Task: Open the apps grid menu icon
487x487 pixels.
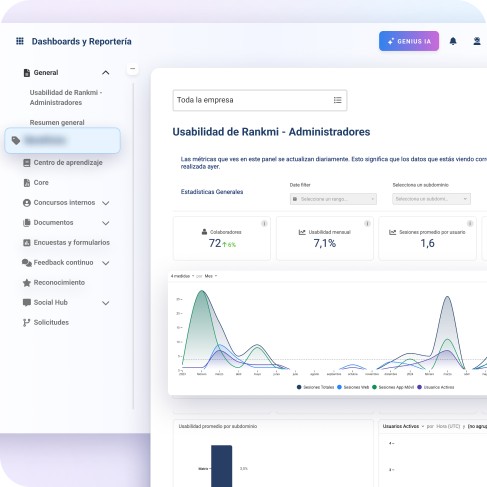Action: tap(20, 41)
